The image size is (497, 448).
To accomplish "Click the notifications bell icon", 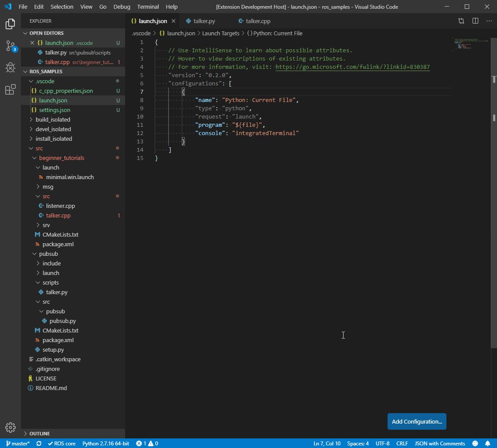I will coord(488,443).
